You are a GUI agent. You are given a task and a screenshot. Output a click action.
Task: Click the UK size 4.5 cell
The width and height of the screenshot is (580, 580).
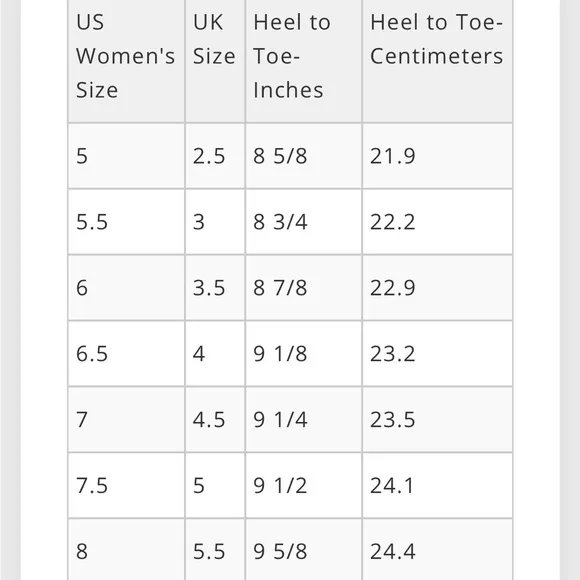[215, 419]
